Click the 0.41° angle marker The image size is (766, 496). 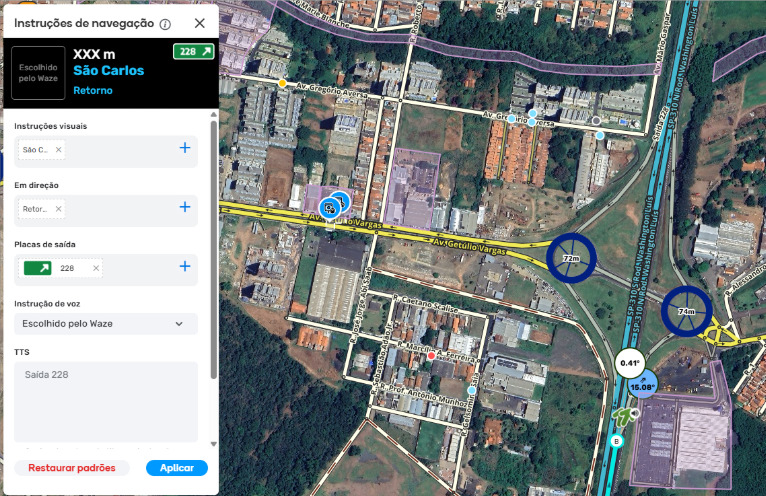coord(630,363)
